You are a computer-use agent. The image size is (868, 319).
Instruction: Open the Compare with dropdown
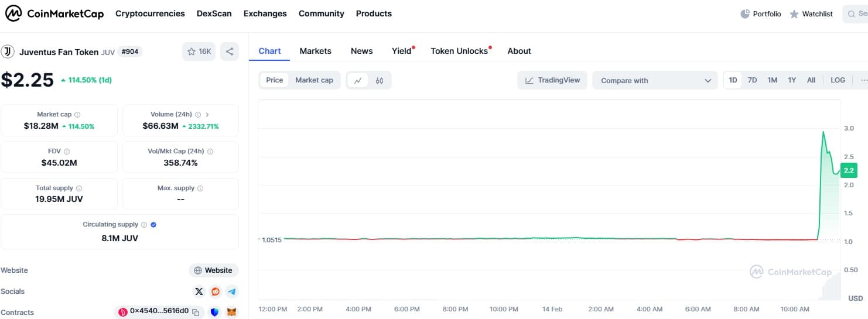(655, 80)
